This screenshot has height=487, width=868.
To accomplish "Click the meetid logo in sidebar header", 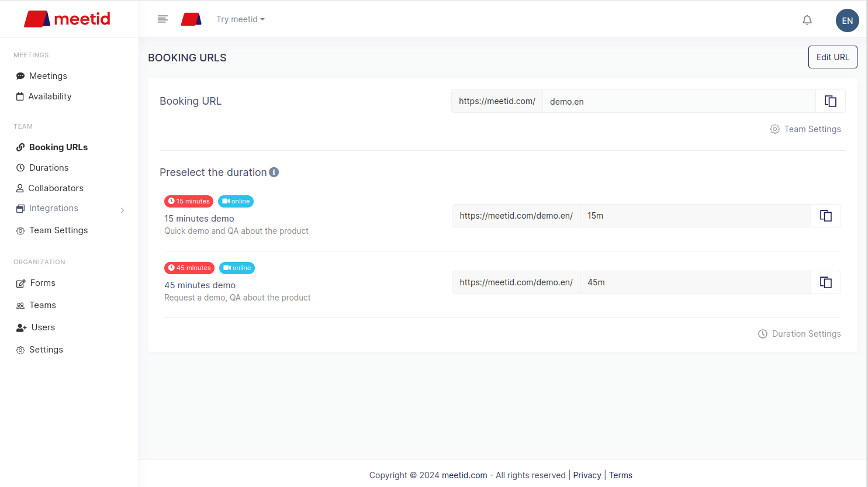I will [67, 19].
